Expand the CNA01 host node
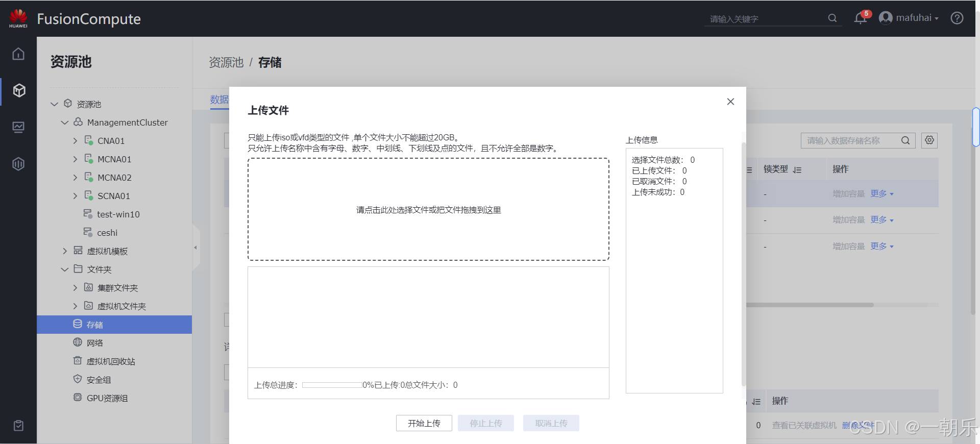Image resolution: width=980 pixels, height=444 pixels. [x=75, y=141]
